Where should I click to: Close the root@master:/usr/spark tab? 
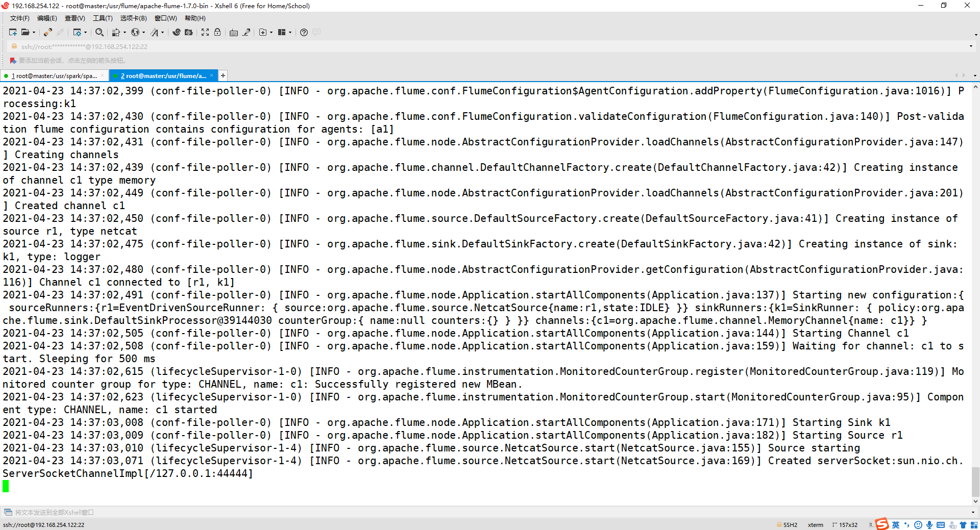(102, 75)
